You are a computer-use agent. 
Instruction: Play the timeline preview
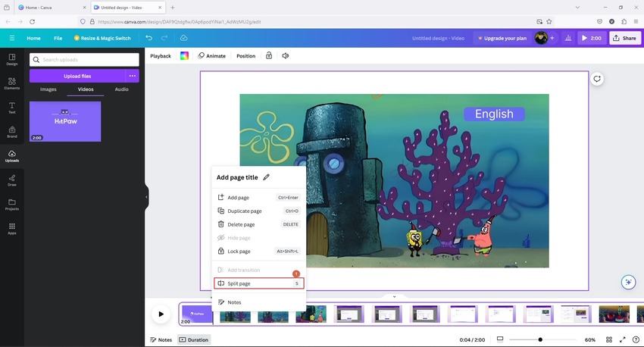(x=161, y=314)
